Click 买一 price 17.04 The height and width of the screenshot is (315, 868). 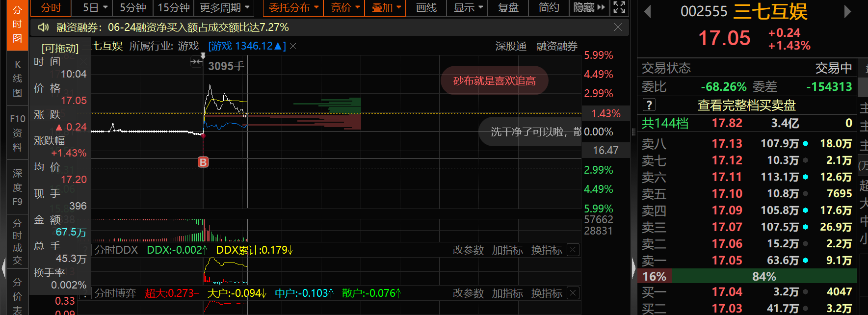(x=727, y=292)
